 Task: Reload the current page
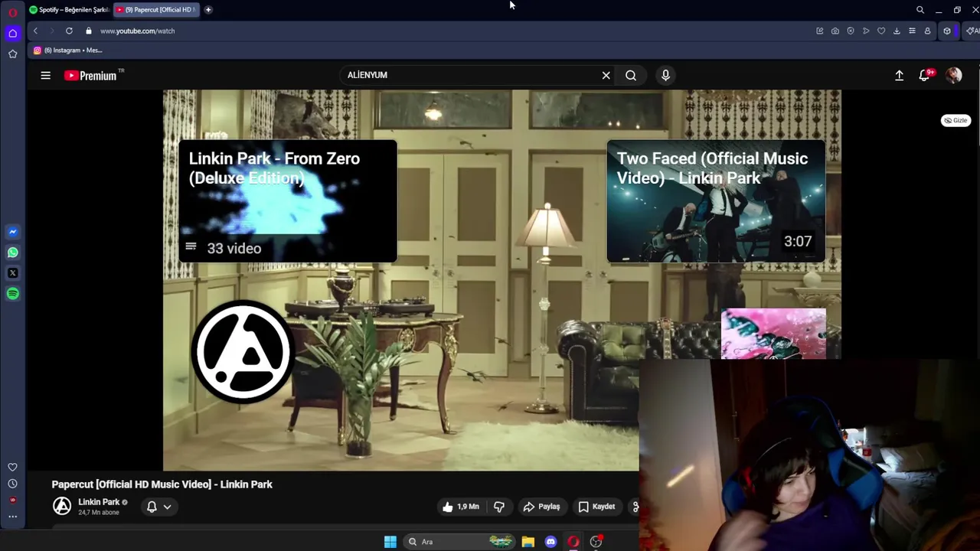click(x=69, y=31)
